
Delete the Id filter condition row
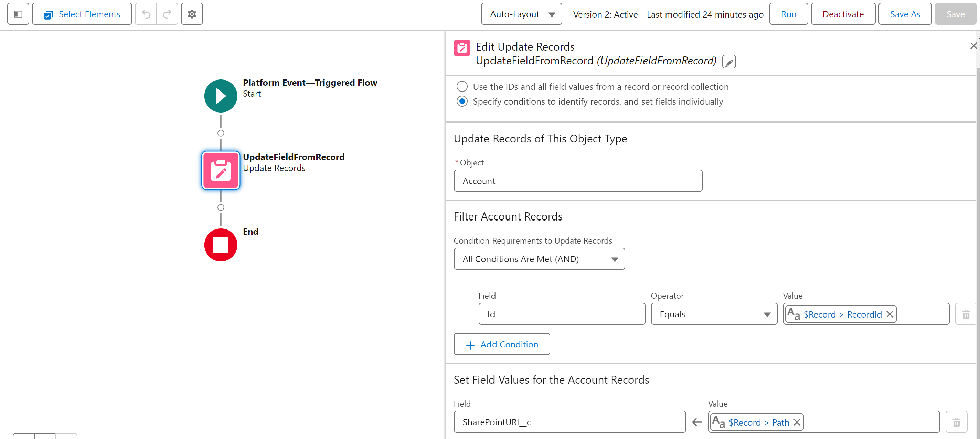tap(966, 314)
